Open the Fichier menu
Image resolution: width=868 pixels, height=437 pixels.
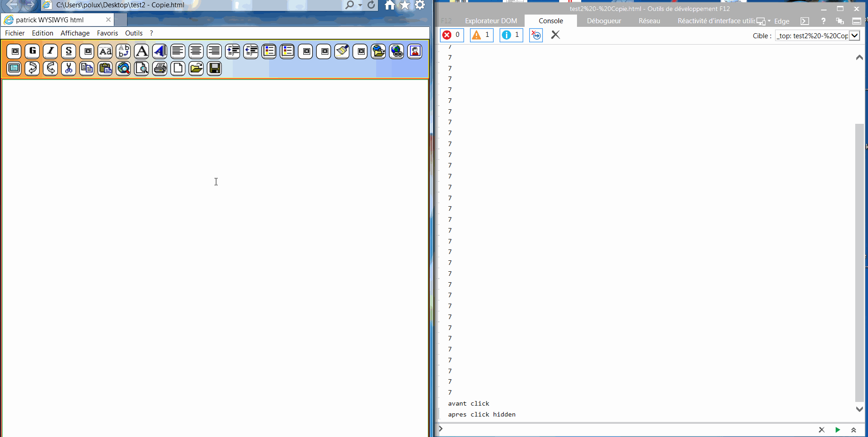[15, 33]
